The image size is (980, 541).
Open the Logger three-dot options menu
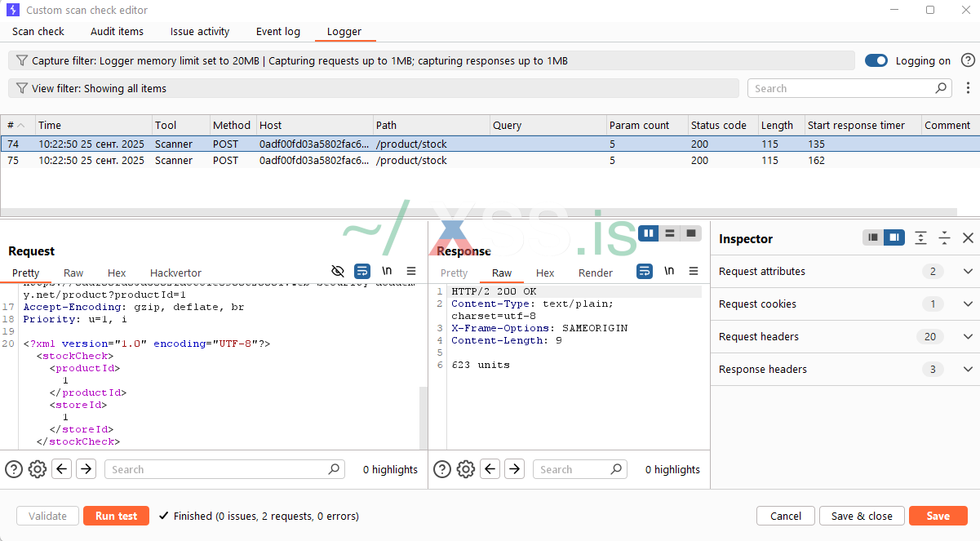click(968, 88)
